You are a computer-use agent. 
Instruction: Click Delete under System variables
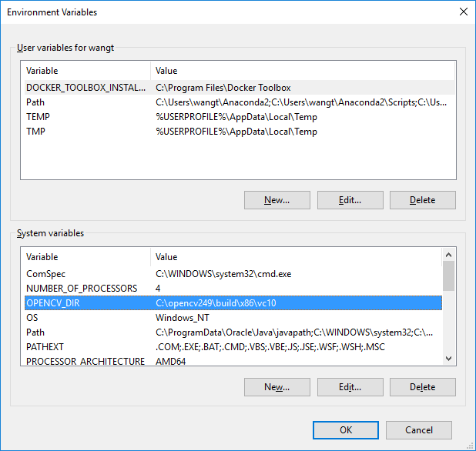[423, 386]
